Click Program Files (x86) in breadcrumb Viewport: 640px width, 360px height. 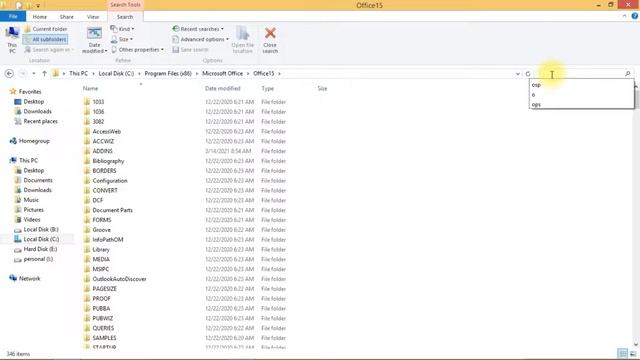coord(168,73)
